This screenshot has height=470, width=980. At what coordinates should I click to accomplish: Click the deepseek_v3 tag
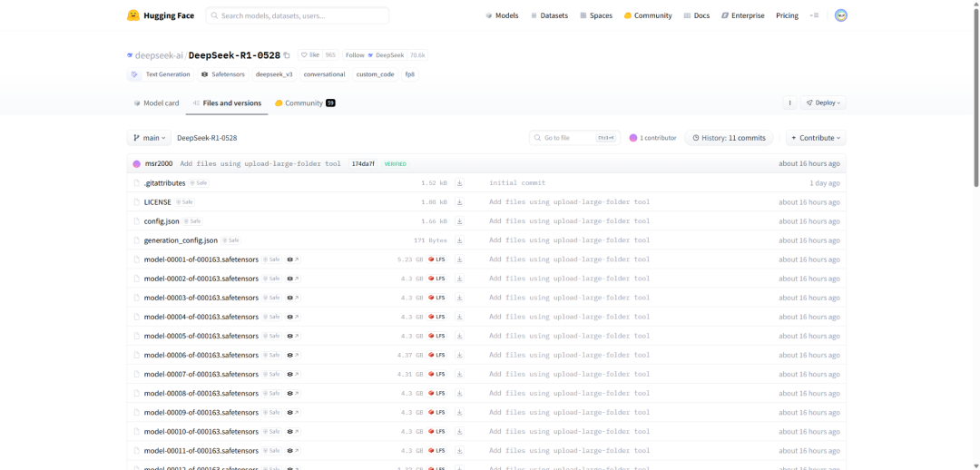click(x=274, y=74)
